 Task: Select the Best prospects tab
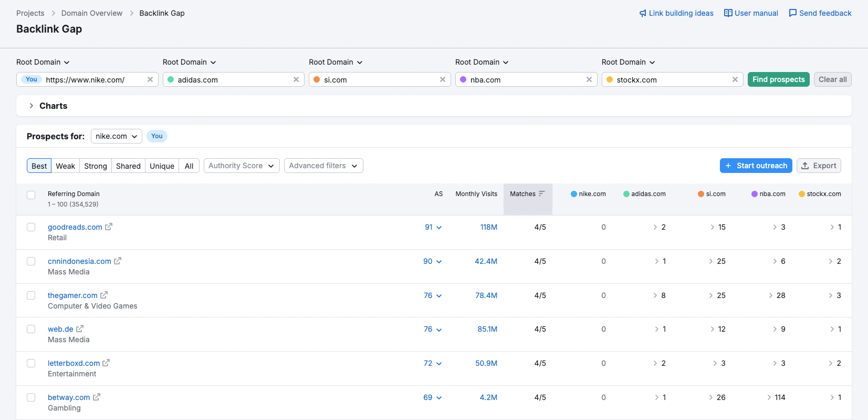(39, 166)
